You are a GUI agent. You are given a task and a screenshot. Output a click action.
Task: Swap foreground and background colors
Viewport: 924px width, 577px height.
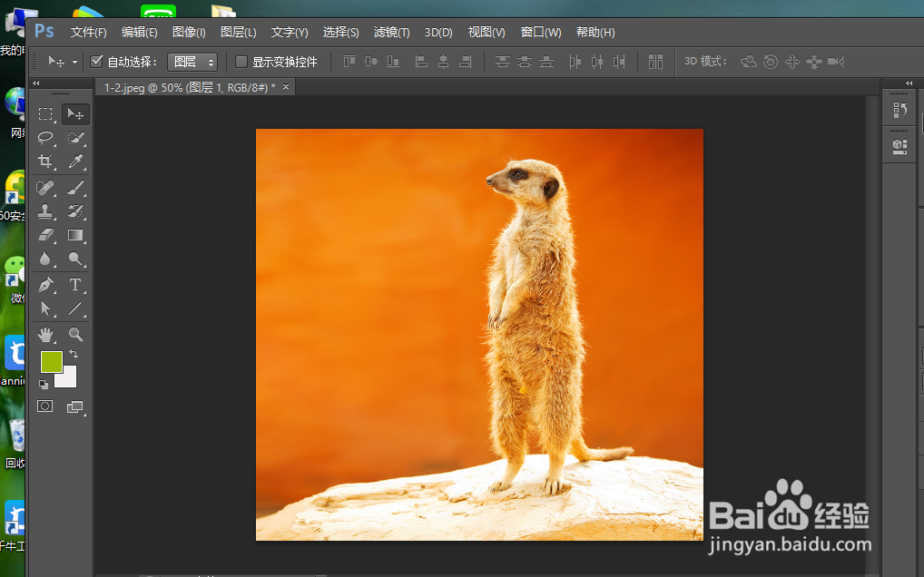(74, 354)
